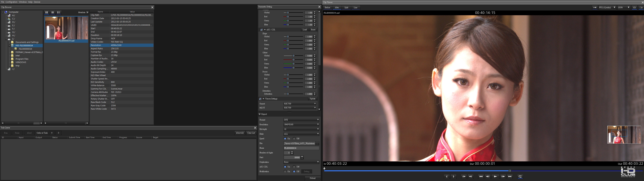Click the Mark In point button
The height and width of the screenshot is (181, 644).
[x=447, y=176]
